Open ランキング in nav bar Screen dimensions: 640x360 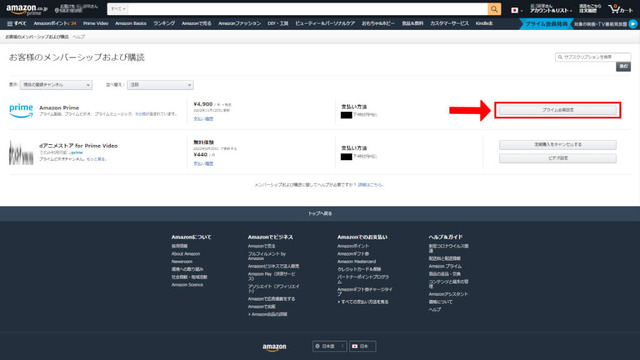pos(164,24)
